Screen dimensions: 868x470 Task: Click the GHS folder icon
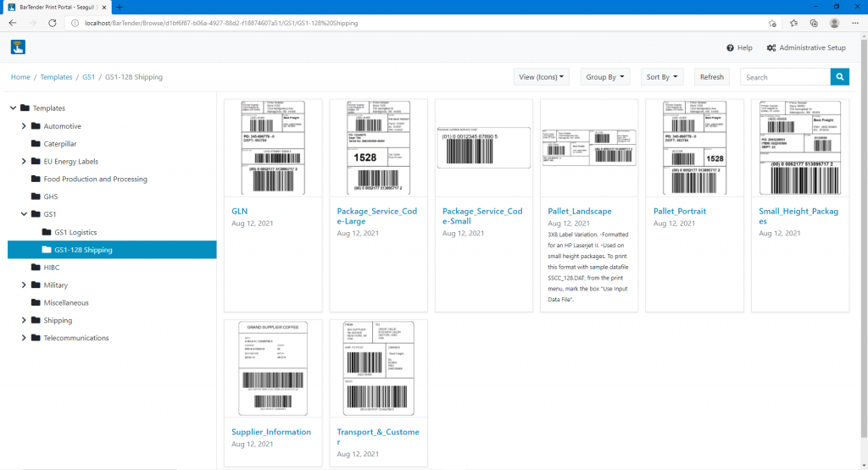36,196
